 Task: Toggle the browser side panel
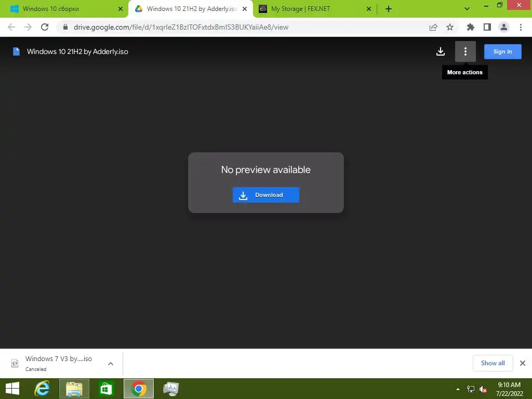(x=487, y=27)
